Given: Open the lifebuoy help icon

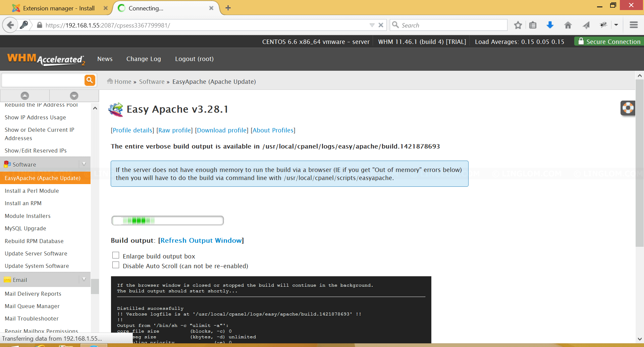Looking at the screenshot, I should point(628,108).
